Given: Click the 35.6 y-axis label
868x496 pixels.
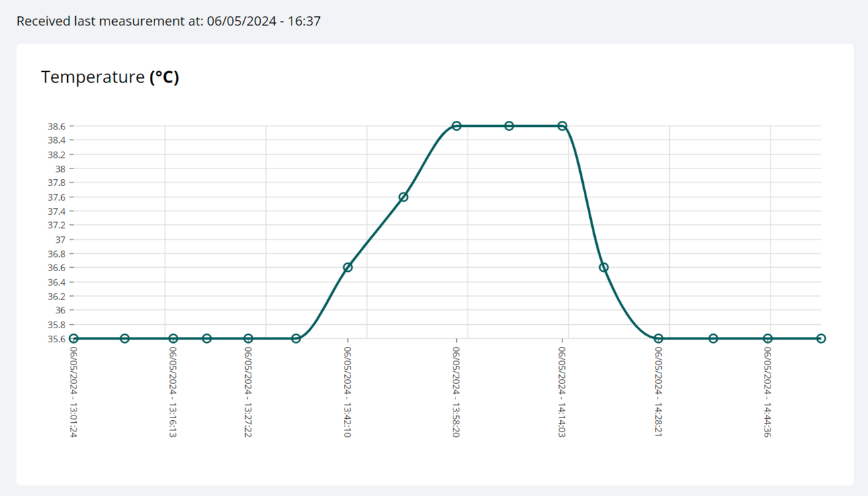Looking at the screenshot, I should (x=57, y=339).
